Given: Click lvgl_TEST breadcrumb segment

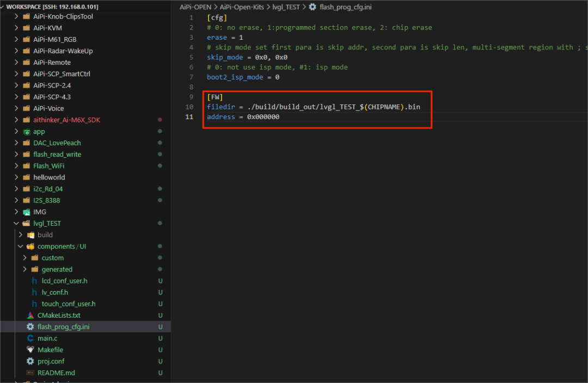Looking at the screenshot, I should coord(286,7).
